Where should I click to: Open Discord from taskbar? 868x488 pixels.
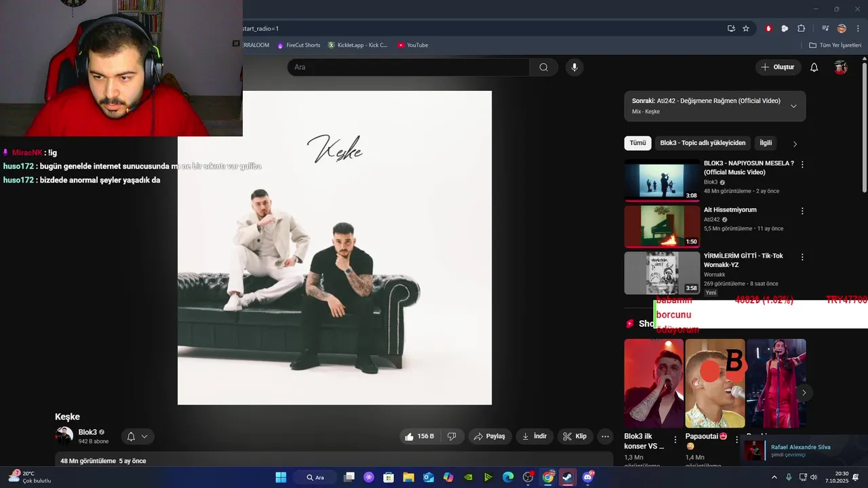[587, 477]
